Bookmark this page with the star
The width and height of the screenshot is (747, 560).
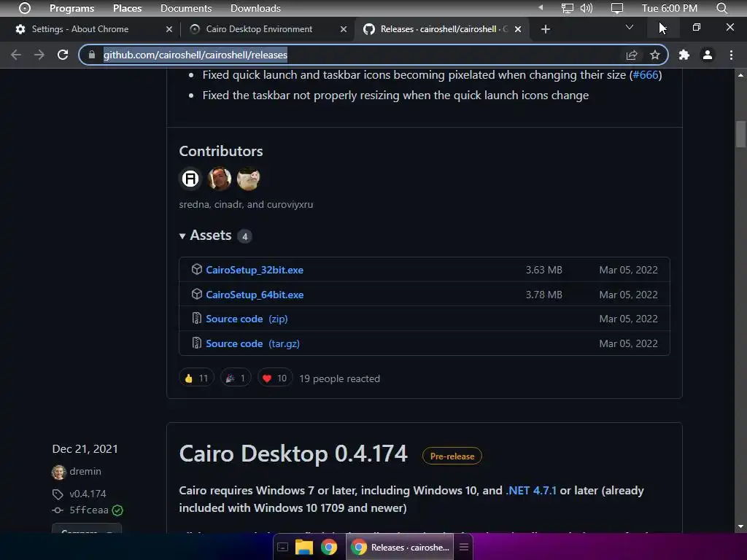coord(655,55)
